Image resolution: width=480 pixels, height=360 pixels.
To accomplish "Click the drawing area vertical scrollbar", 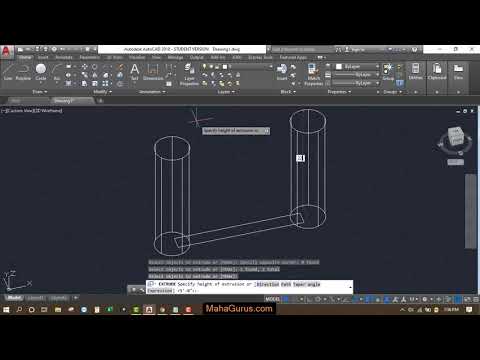I will 471,211.
